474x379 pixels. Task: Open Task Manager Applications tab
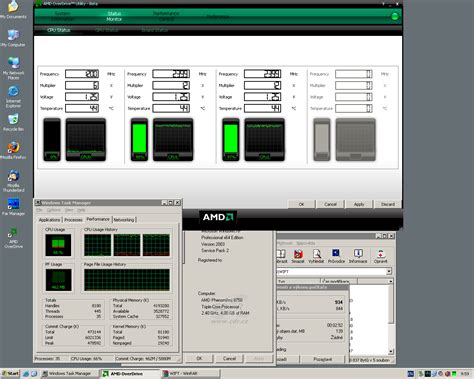(49, 220)
